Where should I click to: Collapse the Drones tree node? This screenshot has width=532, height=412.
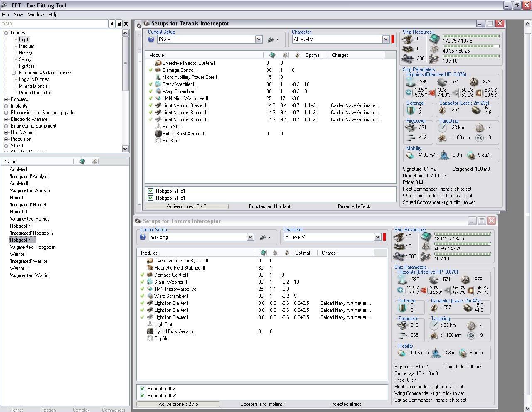click(6, 33)
